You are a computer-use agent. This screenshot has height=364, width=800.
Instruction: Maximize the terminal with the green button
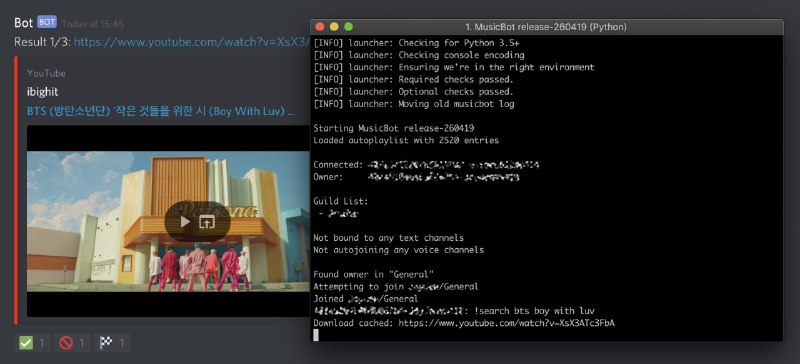(x=348, y=27)
